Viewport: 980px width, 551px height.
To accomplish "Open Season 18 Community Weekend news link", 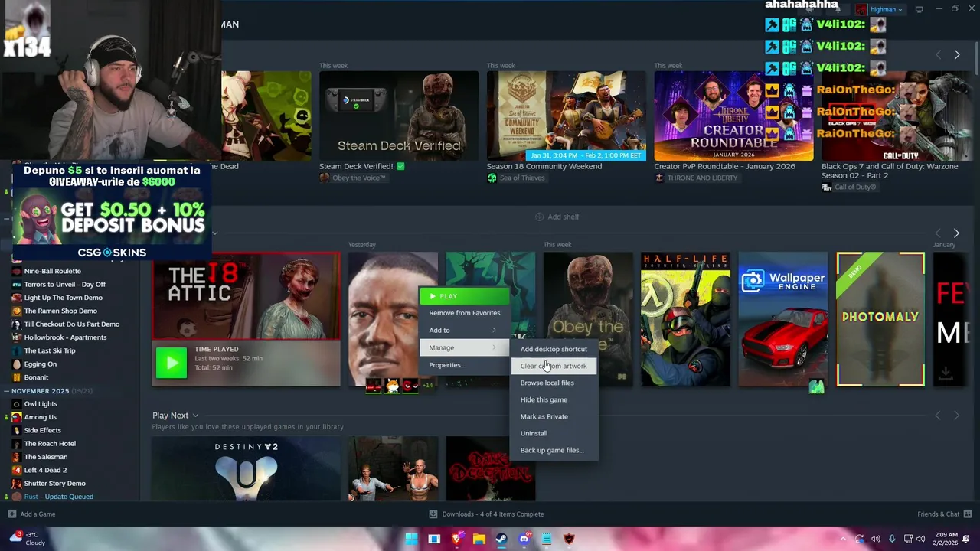I will (544, 166).
